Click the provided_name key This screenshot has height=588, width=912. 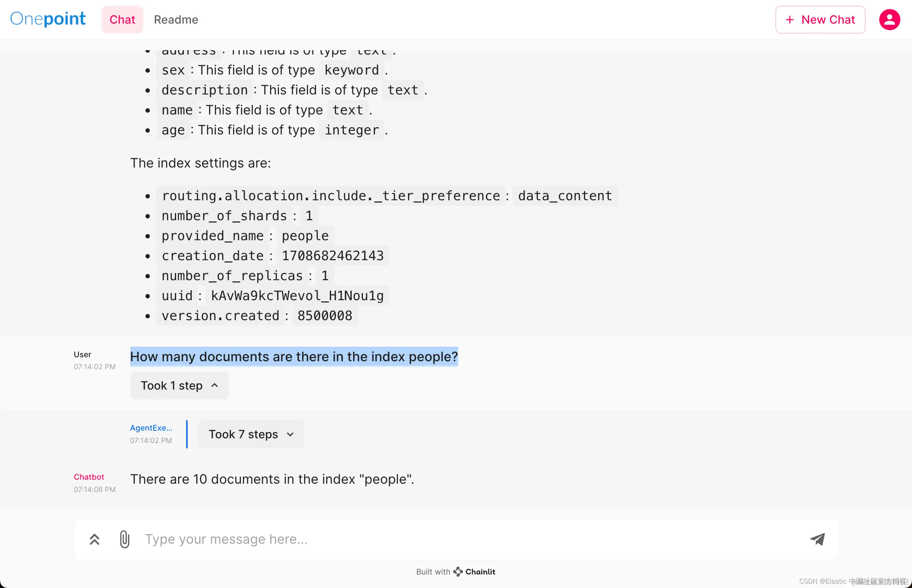(x=212, y=235)
